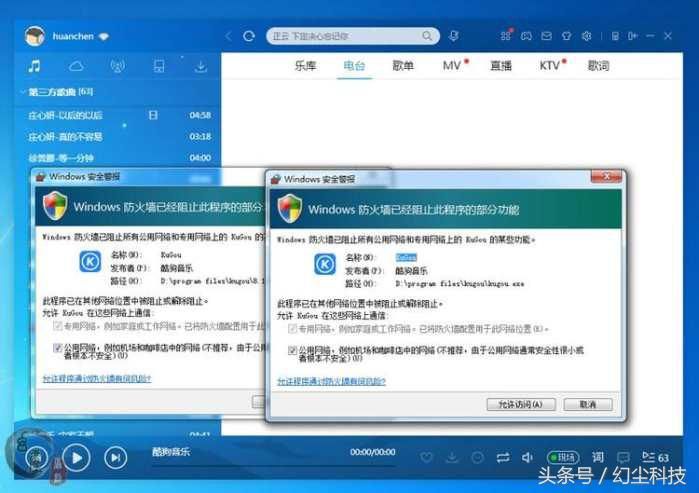The image size is (699, 493).
Task: Collapse the third-party songs list group
Action: pos(22,92)
